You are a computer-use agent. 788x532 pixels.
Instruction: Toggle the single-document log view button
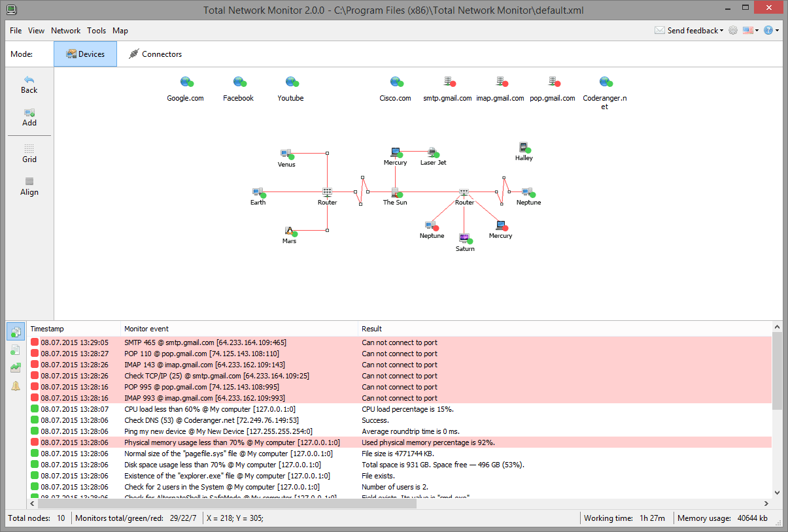[x=16, y=350]
